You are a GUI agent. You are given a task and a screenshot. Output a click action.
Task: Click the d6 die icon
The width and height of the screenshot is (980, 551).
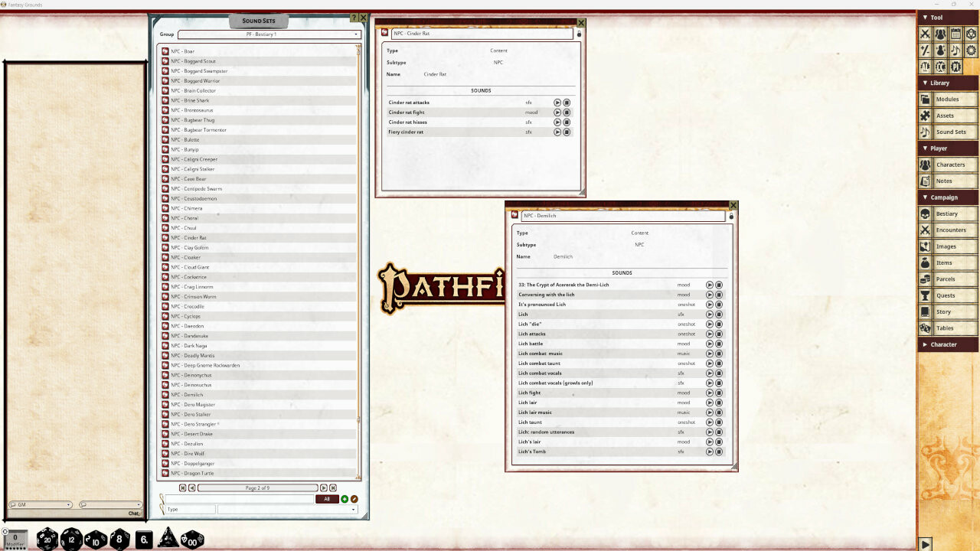coord(144,539)
